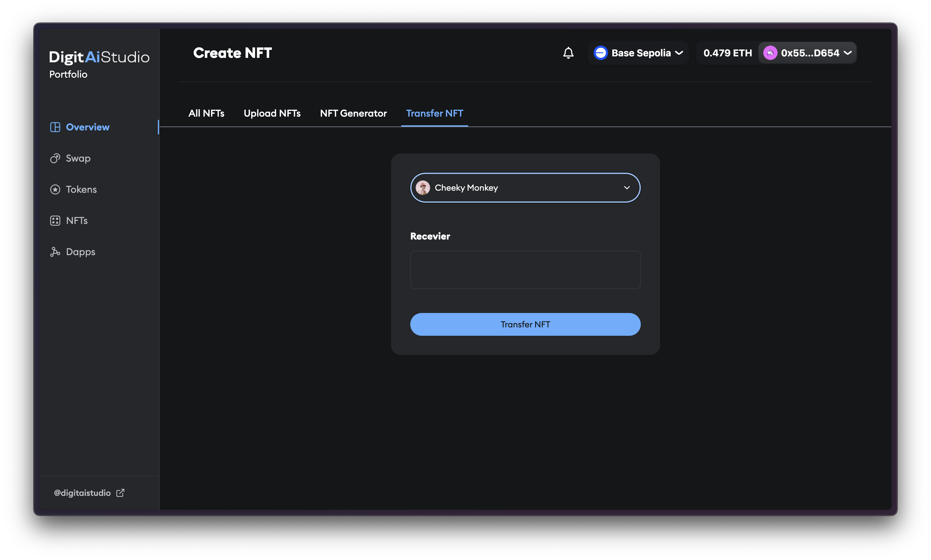The height and width of the screenshot is (560, 931).
Task: Click Cheeky Monkey NFT thumbnail avatar
Action: pyautogui.click(x=423, y=188)
